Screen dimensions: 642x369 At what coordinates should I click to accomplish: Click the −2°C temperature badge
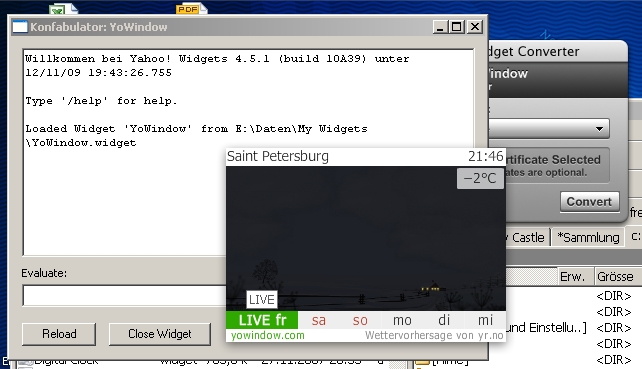pyautogui.click(x=480, y=179)
